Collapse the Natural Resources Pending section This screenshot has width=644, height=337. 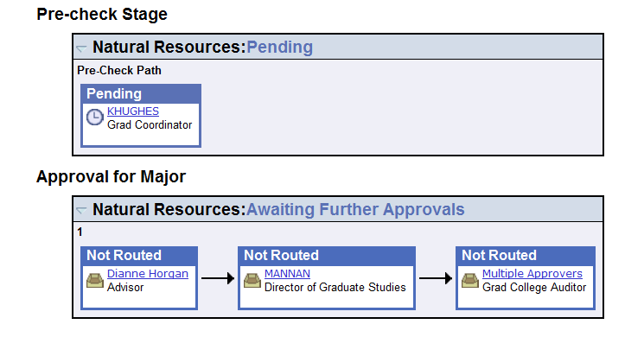coord(81,48)
